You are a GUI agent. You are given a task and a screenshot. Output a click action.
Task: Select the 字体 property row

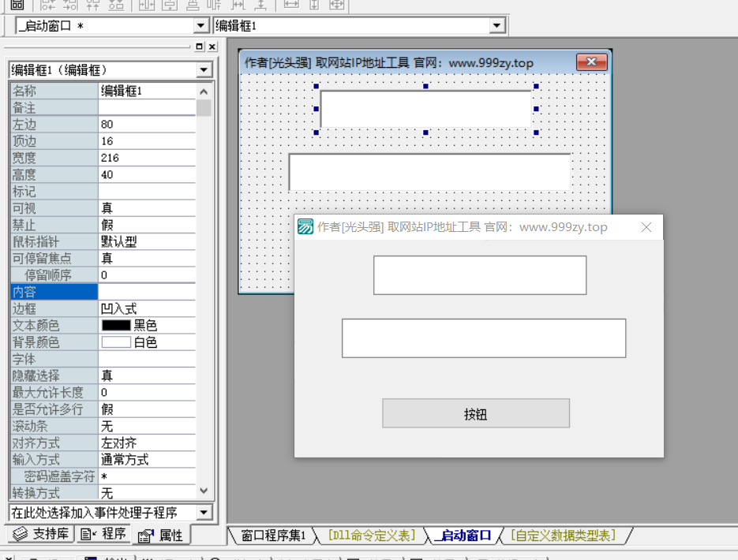(103, 359)
